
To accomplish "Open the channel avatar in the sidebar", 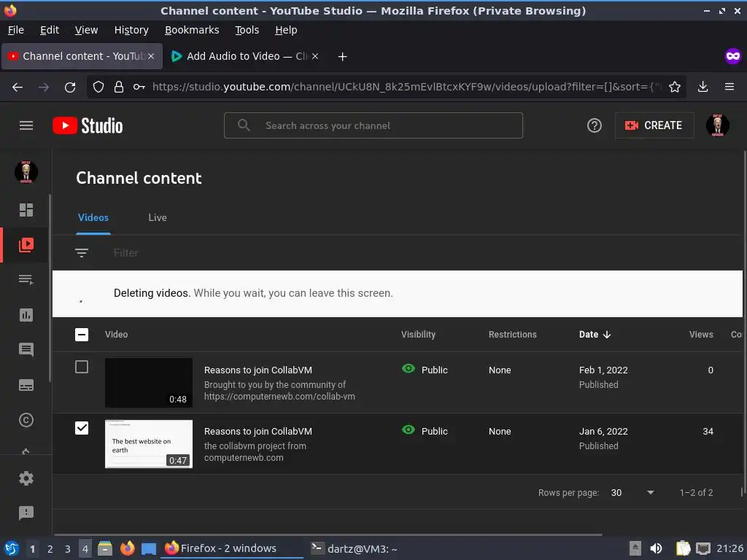I will [26, 172].
